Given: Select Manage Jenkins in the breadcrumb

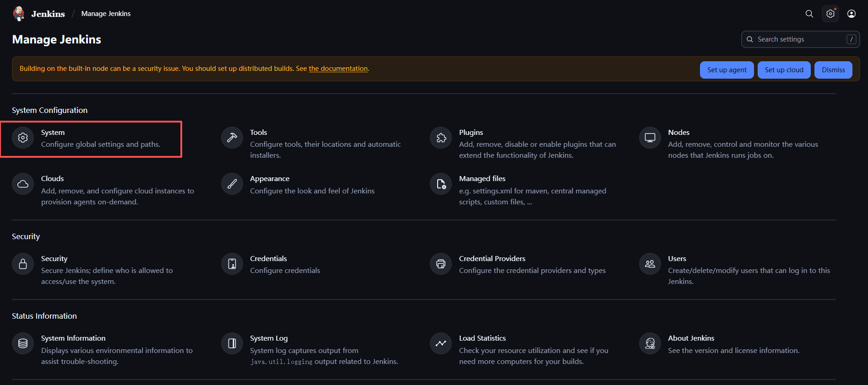Looking at the screenshot, I should (x=106, y=14).
